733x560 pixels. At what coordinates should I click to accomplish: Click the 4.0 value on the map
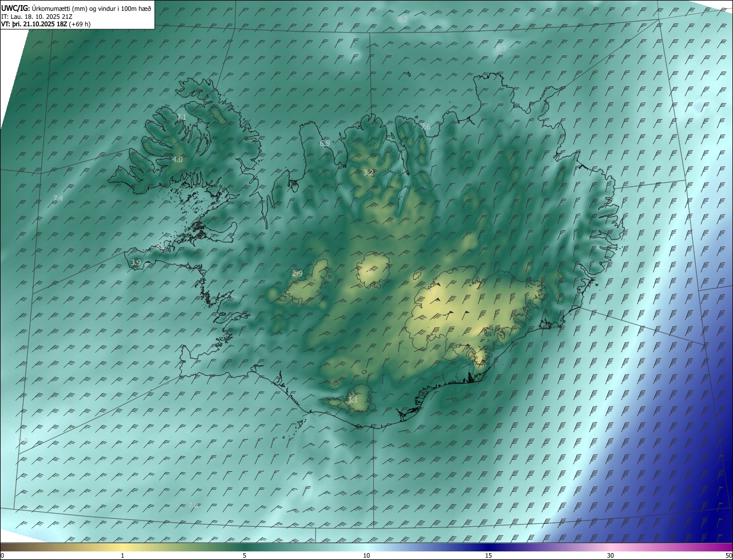point(178,160)
